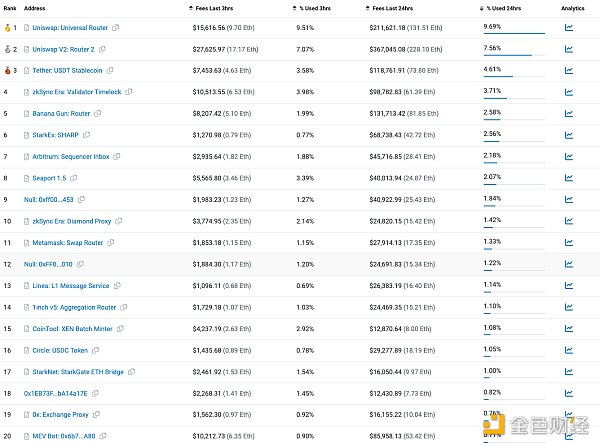
Task: Open analytics chart for StarkEx: SHARP
Action: (x=569, y=135)
